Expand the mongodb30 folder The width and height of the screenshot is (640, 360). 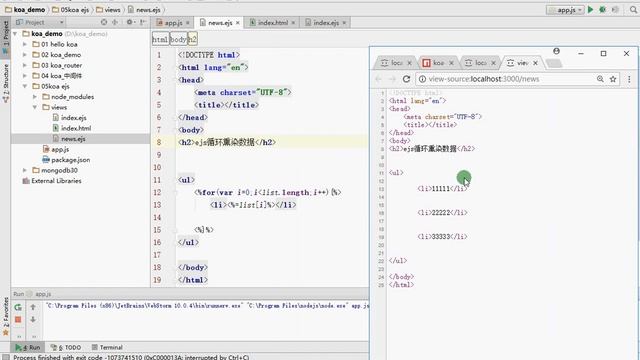[25, 170]
